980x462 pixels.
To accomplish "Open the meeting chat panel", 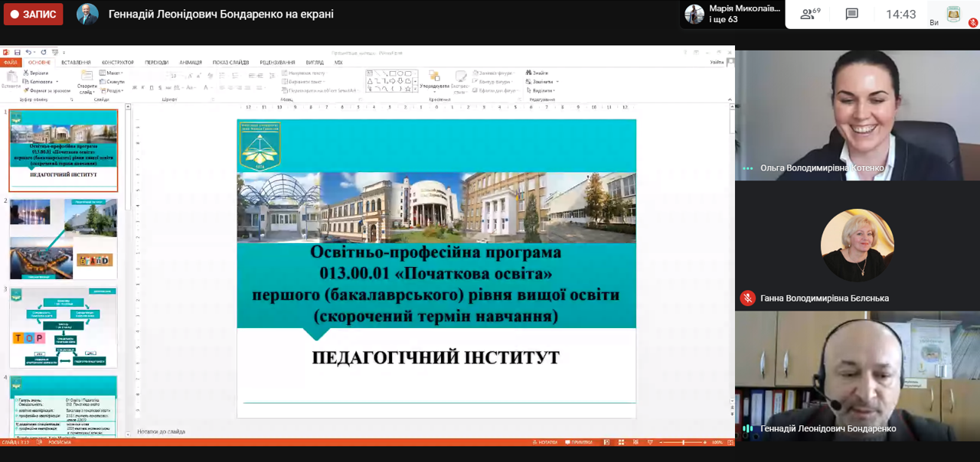I will tap(851, 14).
